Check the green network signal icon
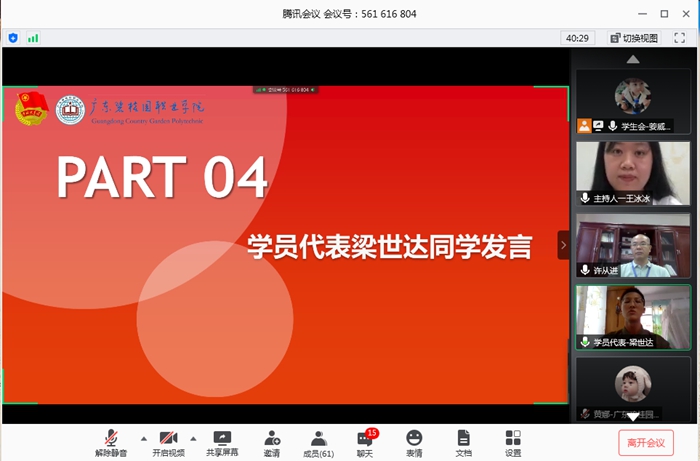Screen dimensions: 700x461 pyautogui.click(x=33, y=38)
